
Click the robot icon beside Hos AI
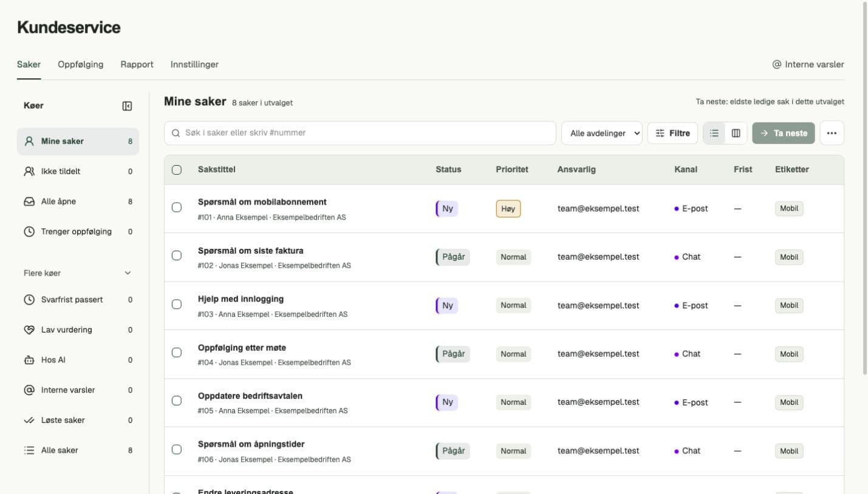tap(29, 360)
